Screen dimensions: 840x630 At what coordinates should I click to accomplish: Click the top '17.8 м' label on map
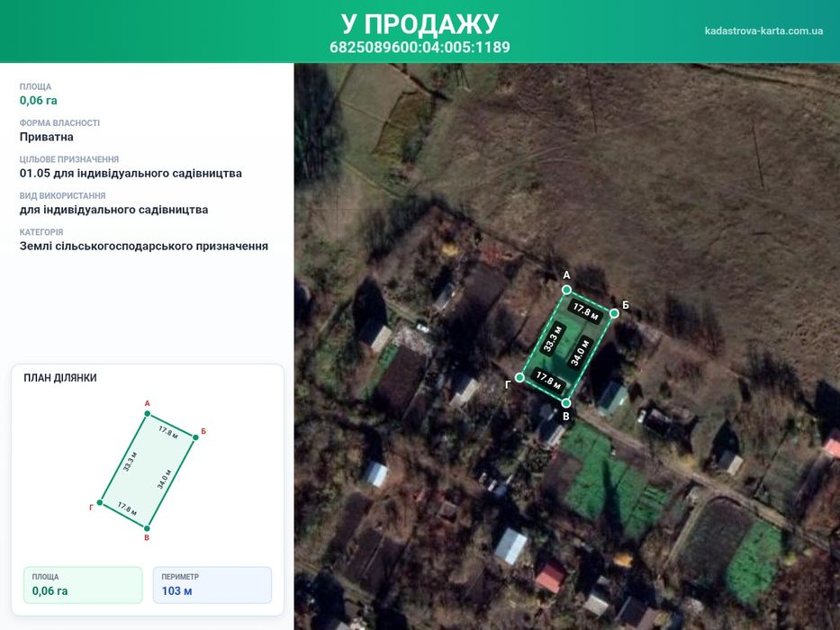pyautogui.click(x=586, y=311)
